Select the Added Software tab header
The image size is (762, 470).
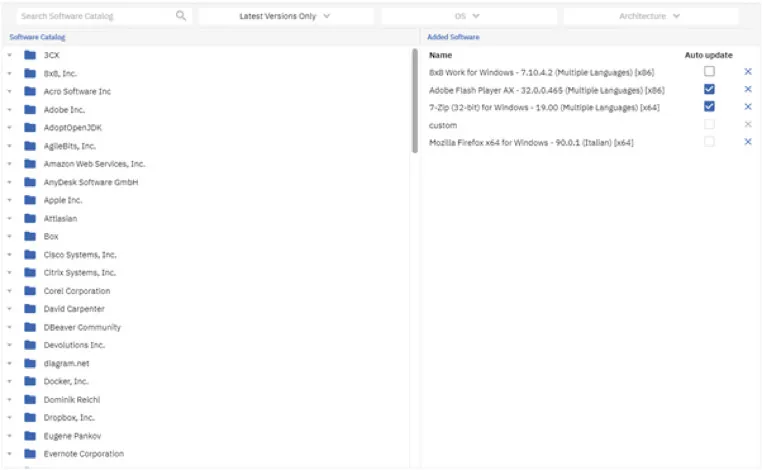tap(453, 37)
